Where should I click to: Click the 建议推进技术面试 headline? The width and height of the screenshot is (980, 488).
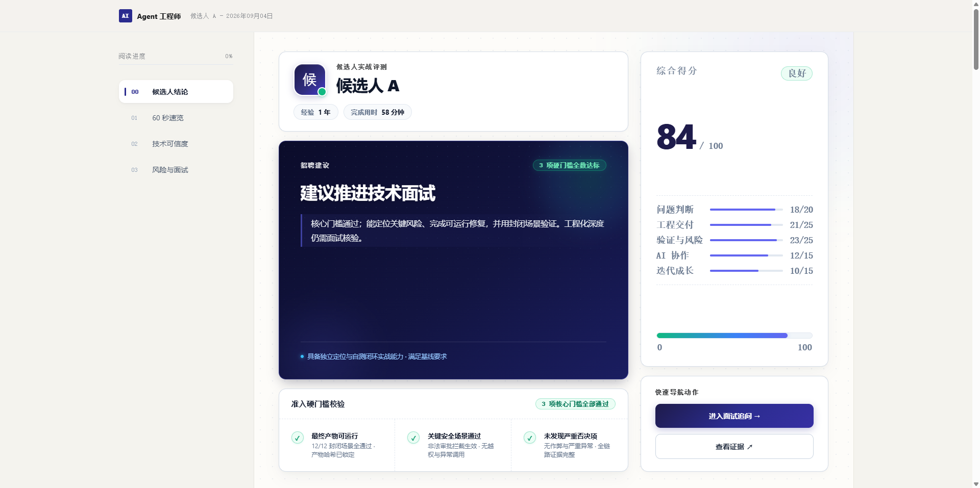pyautogui.click(x=367, y=193)
